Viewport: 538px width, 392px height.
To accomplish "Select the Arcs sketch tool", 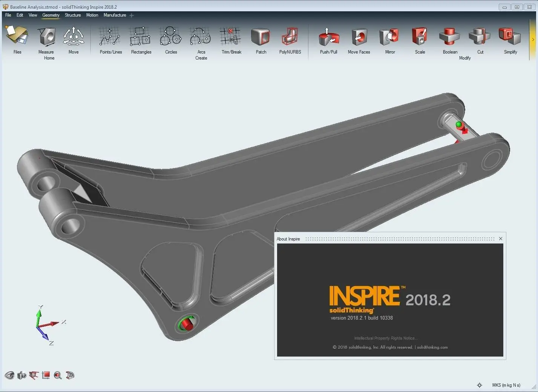I will [200, 37].
